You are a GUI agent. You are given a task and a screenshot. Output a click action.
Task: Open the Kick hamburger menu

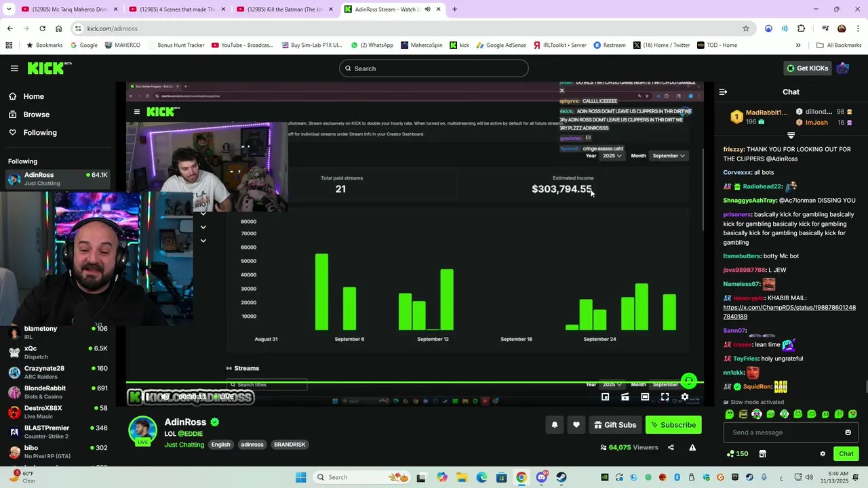point(14,68)
